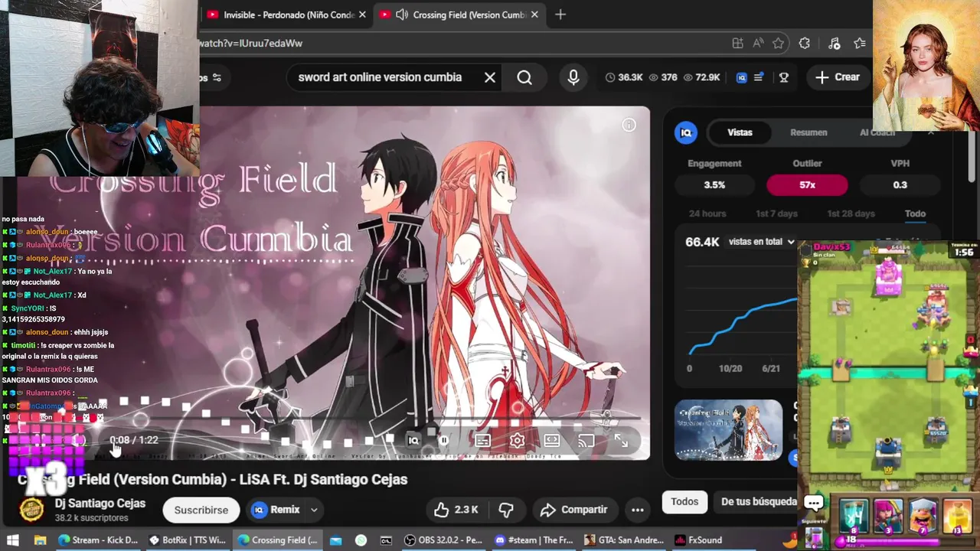
Task: Select the Resumen tab in vidIQ panel
Action: pyautogui.click(x=808, y=132)
